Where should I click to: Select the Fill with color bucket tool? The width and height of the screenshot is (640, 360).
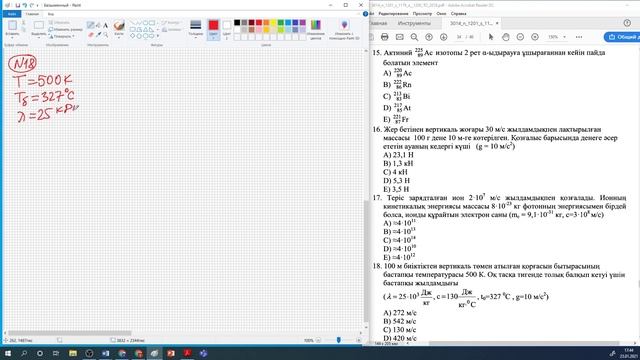point(98,25)
